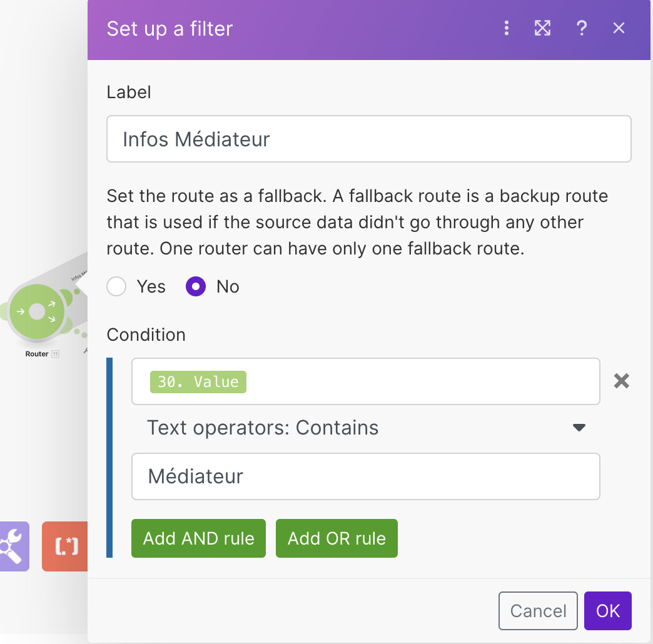The width and height of the screenshot is (653, 644).
Task: Click the orange Text parser module icon
Action: coord(65,546)
